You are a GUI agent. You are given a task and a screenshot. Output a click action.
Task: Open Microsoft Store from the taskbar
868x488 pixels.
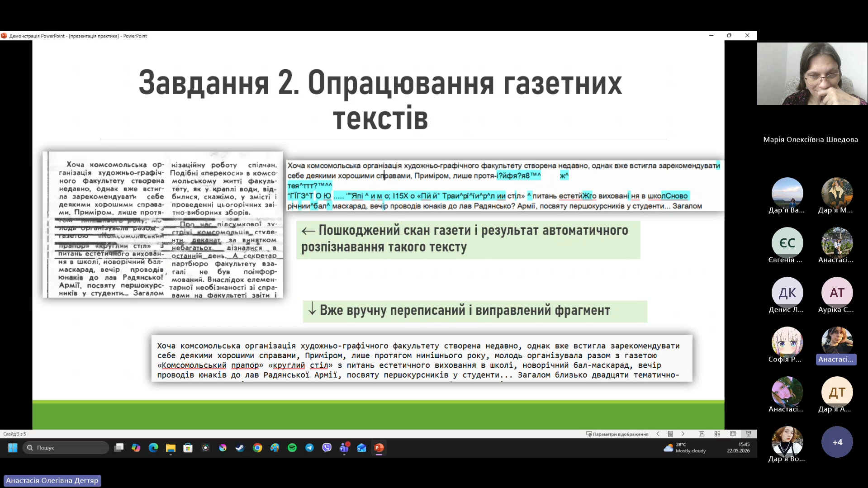pos(188,448)
